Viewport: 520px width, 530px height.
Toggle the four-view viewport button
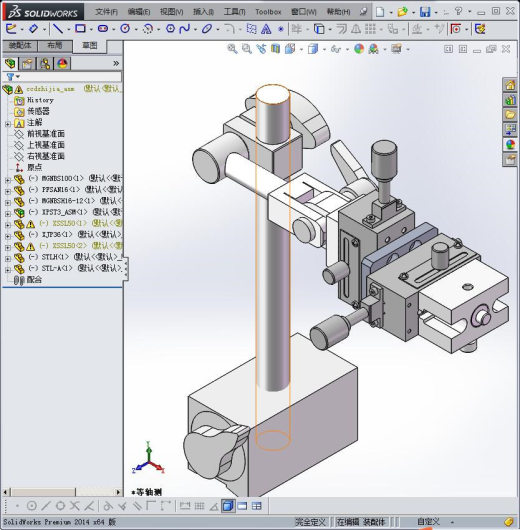(x=257, y=506)
